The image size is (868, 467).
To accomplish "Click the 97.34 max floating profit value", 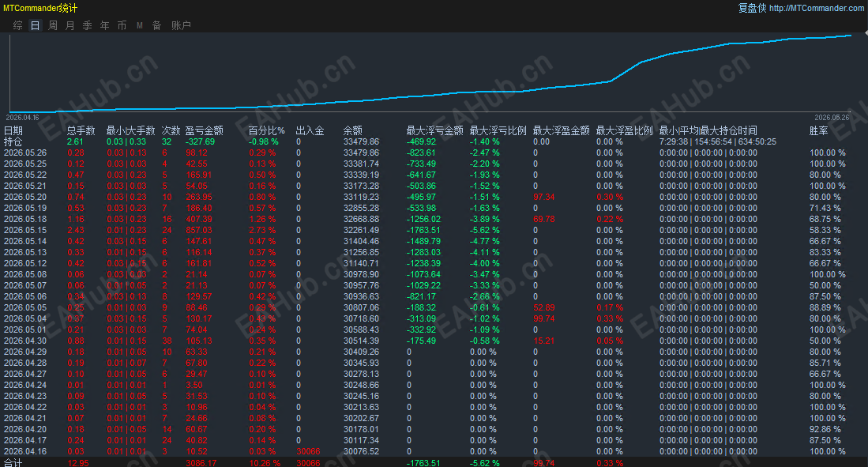I will pos(544,198).
